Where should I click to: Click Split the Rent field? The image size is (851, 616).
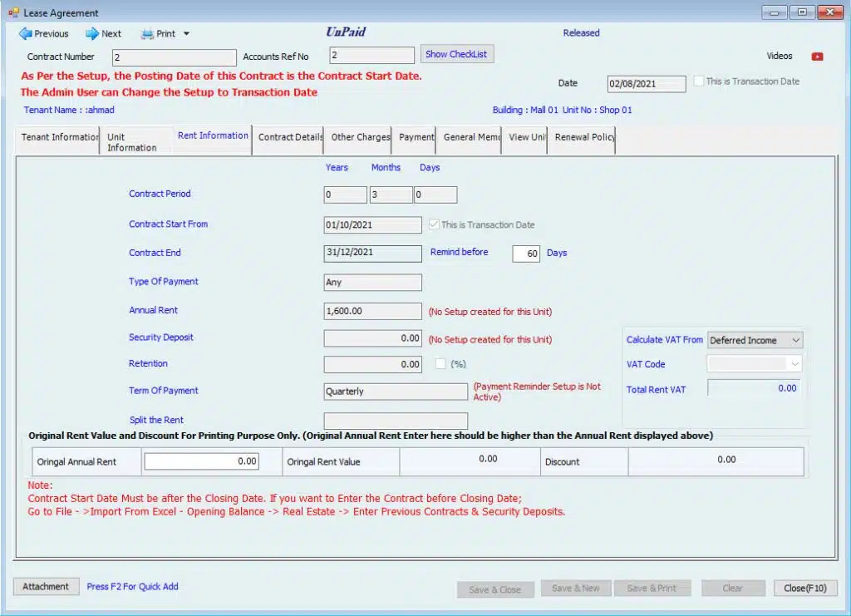[x=396, y=421]
